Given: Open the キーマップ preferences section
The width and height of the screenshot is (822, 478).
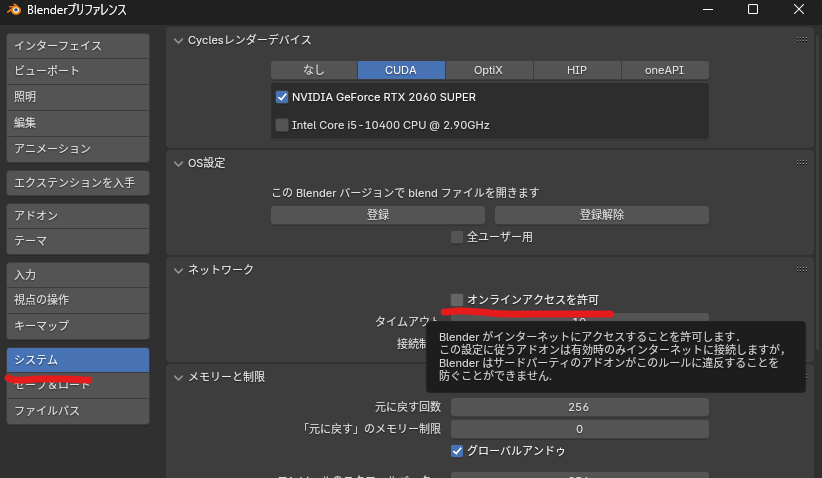Looking at the screenshot, I should [78, 326].
